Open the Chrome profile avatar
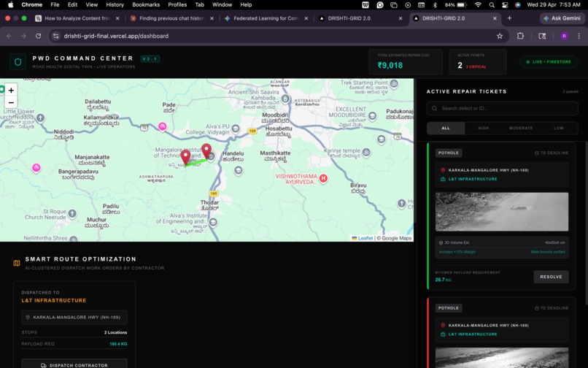Image resolution: width=588 pixels, height=368 pixels. [x=564, y=36]
